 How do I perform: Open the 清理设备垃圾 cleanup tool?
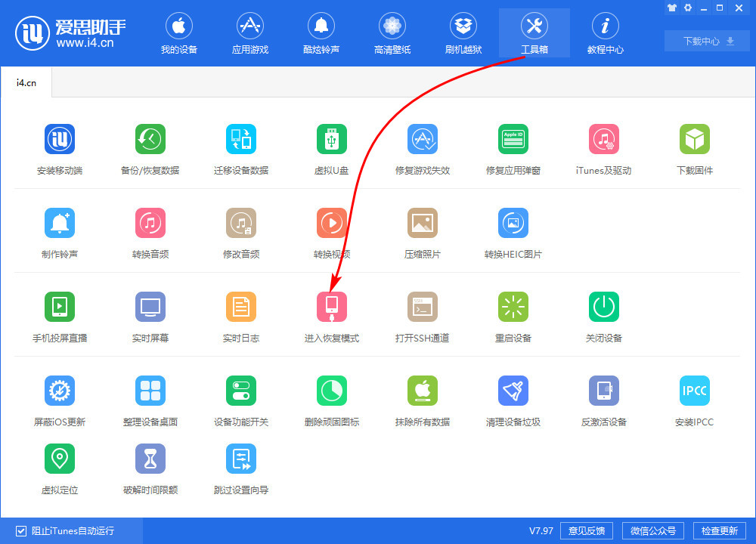coord(513,391)
